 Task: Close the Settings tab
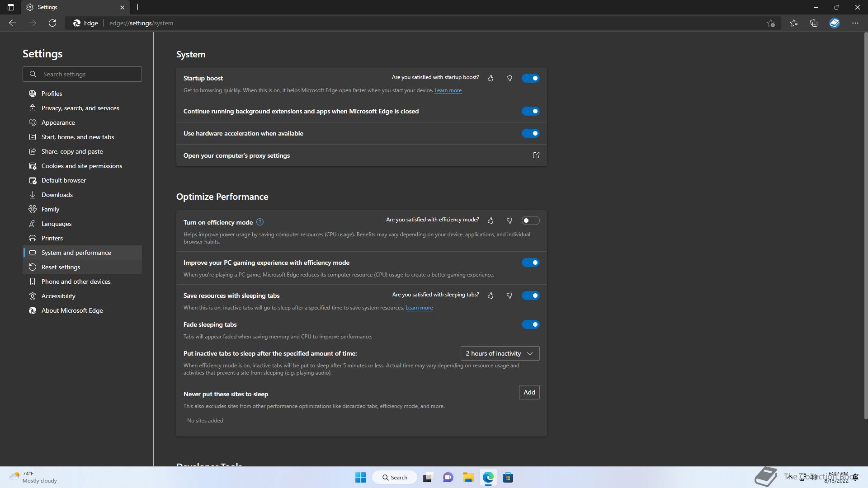point(122,7)
